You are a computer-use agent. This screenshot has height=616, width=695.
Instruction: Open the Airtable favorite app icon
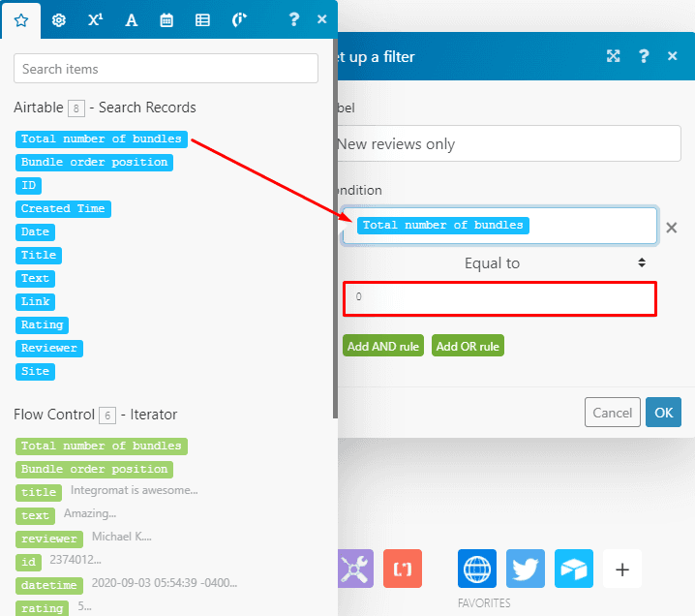[x=573, y=569]
